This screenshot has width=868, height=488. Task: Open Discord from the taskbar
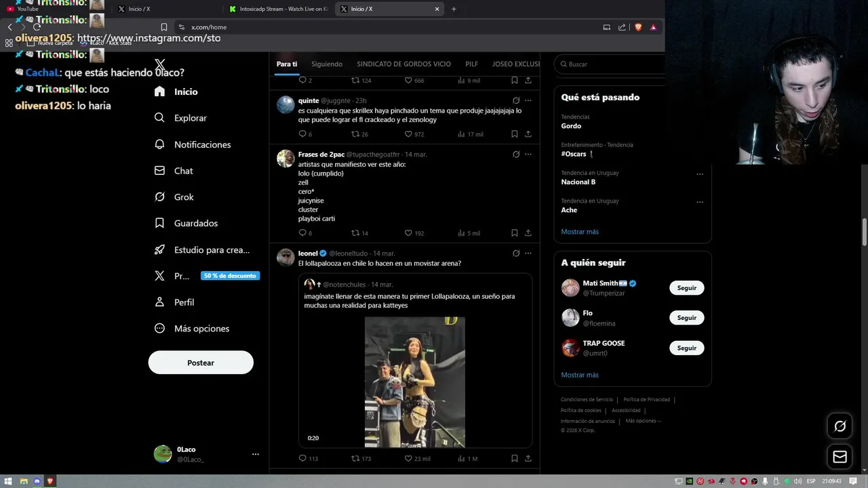click(37, 481)
